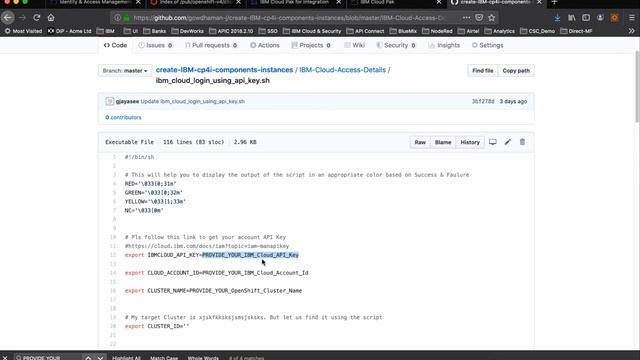Go to previous find match
This screenshot has width=640, height=360.
tap(88, 357)
